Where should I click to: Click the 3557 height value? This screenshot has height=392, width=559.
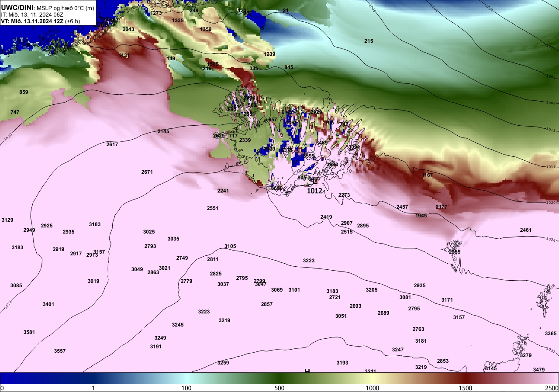point(60,351)
